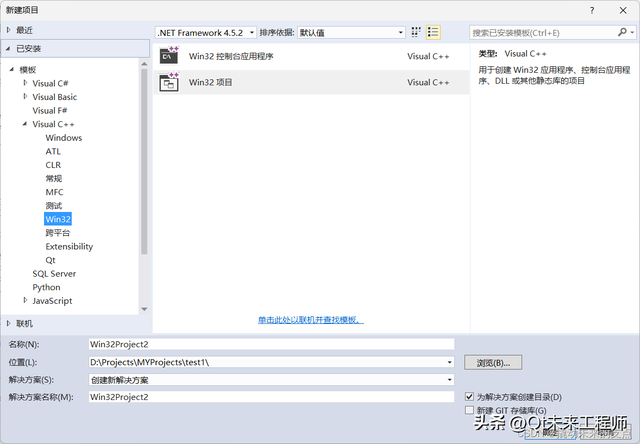Close the 新建项目 dialog
Image resolution: width=640 pixels, height=444 pixels.
click(623, 11)
